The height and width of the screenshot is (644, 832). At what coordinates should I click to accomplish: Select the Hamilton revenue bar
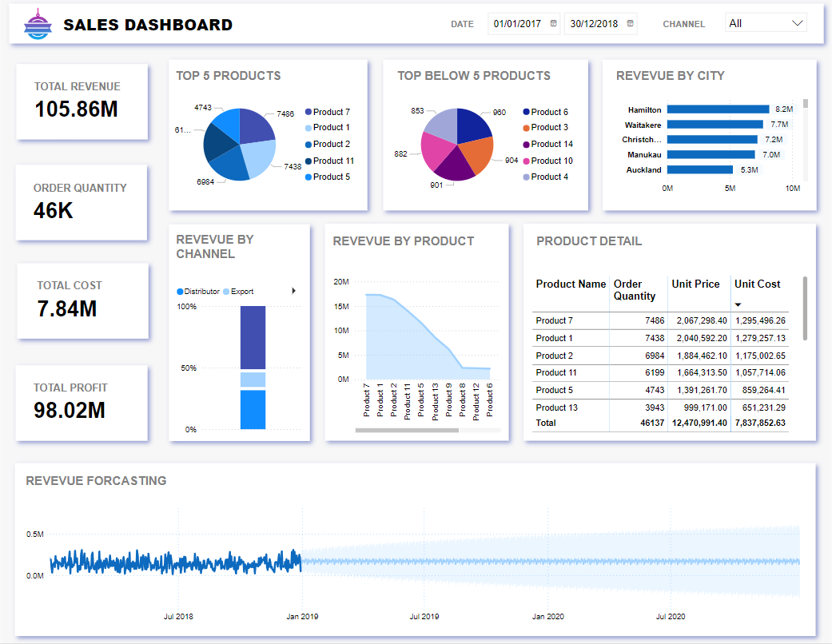718,109
